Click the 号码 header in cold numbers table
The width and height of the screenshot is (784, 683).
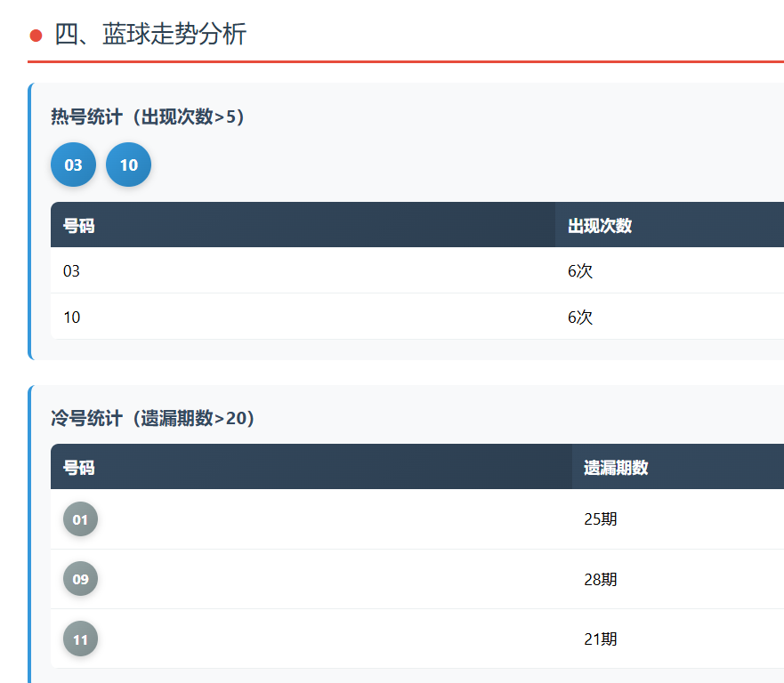tap(79, 468)
